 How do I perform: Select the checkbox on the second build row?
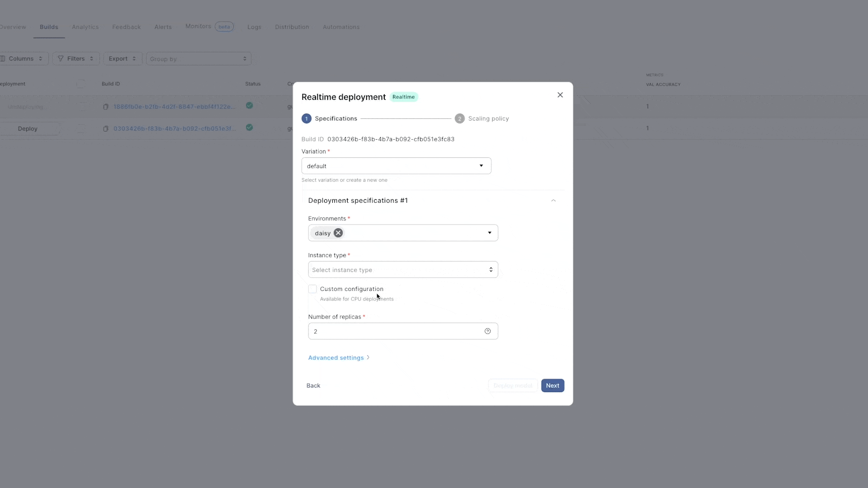(x=81, y=128)
